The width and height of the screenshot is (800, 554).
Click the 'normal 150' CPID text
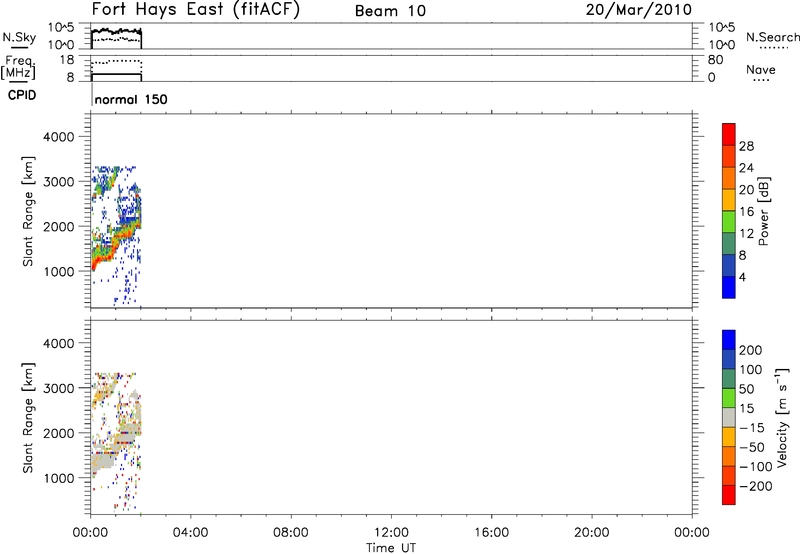[x=131, y=99]
